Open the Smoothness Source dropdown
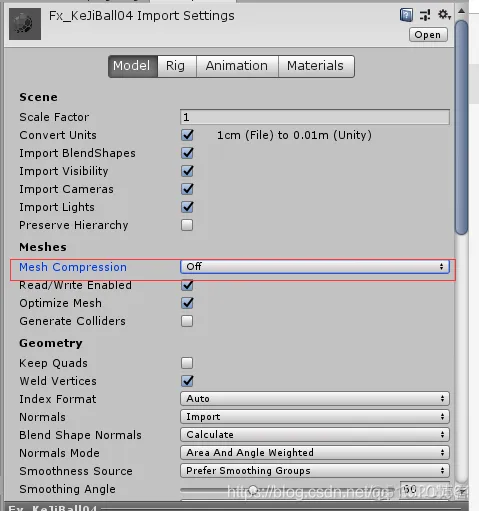This screenshot has height=511, width=479. pyautogui.click(x=315, y=471)
